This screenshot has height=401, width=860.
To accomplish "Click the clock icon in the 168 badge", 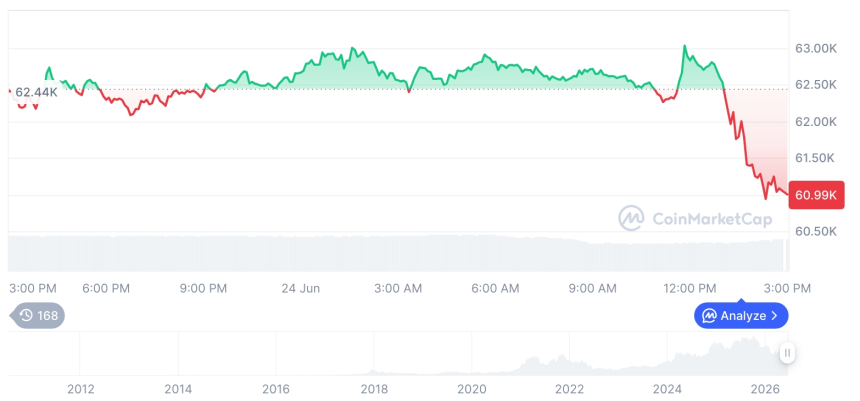I will [26, 315].
